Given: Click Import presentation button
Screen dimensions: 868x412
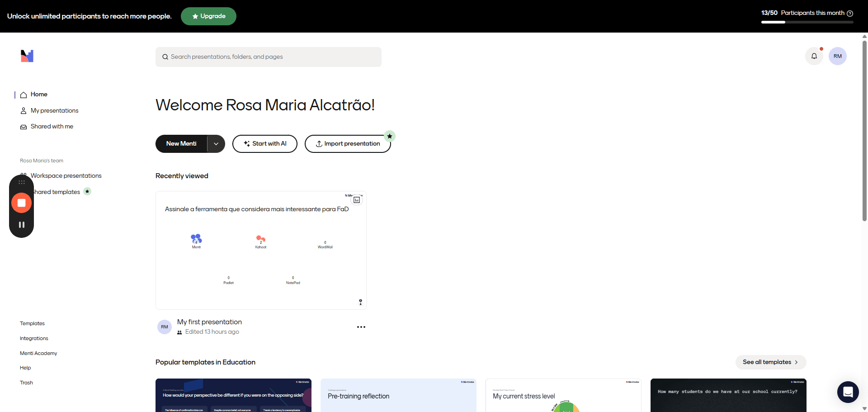Looking at the screenshot, I should [348, 144].
